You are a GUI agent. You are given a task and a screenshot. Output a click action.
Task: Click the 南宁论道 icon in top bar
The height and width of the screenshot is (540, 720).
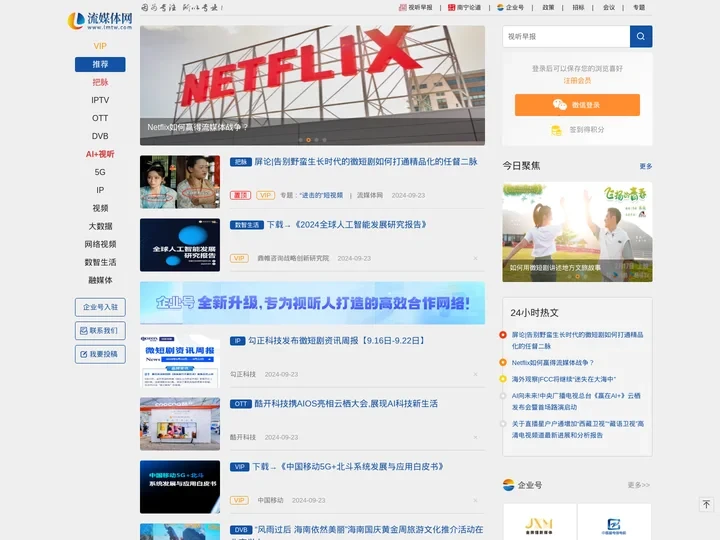pyautogui.click(x=451, y=7)
